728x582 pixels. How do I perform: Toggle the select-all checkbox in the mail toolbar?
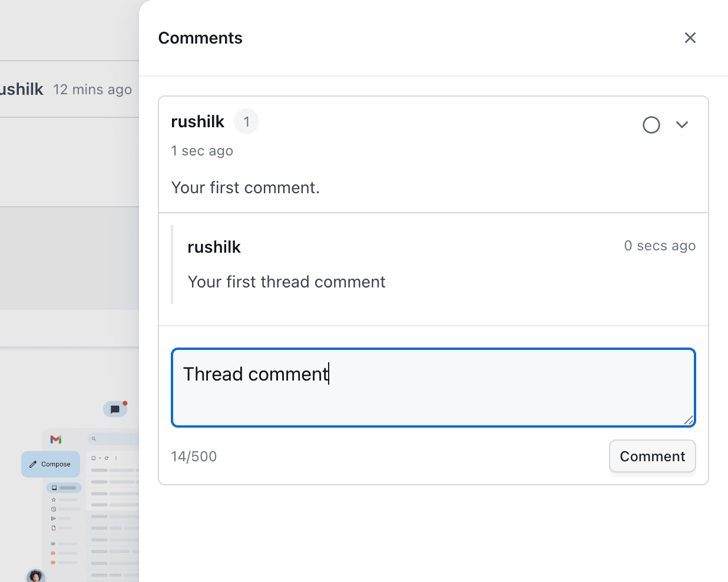point(93,458)
